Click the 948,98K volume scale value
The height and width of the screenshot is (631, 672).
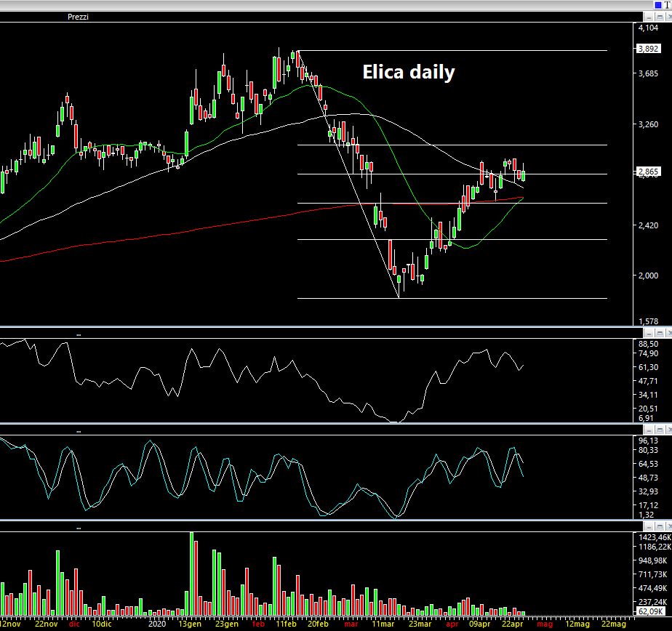[652, 560]
